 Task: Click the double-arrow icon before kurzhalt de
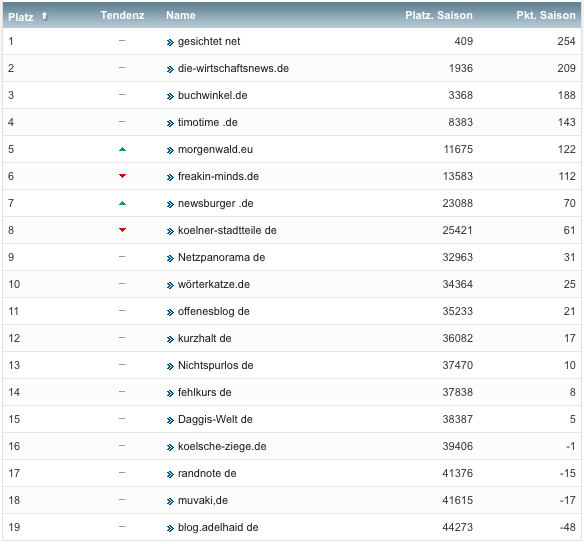tap(170, 340)
